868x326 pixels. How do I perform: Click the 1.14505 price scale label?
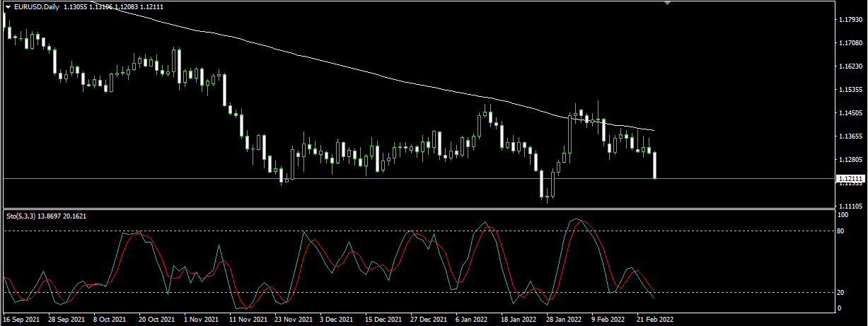coord(849,113)
